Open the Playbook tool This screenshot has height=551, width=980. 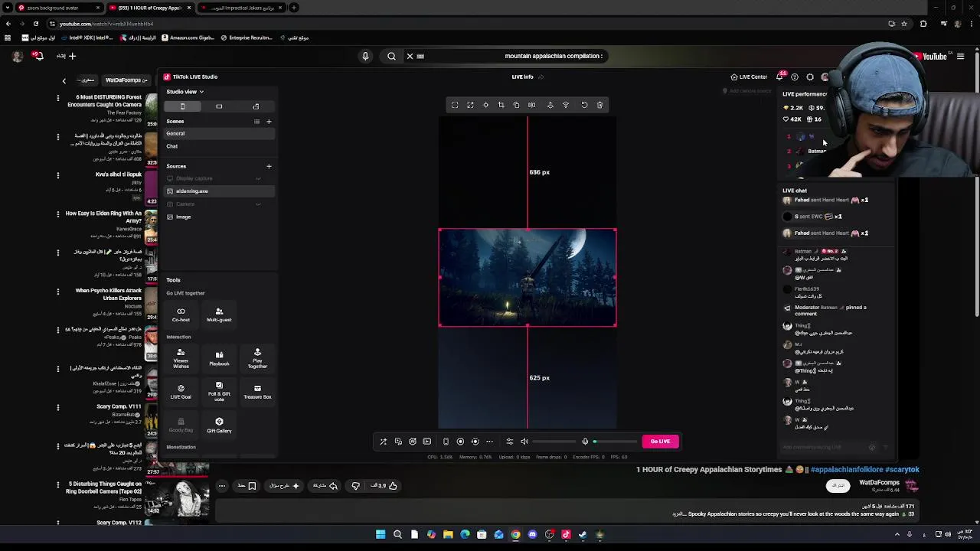[x=219, y=359]
